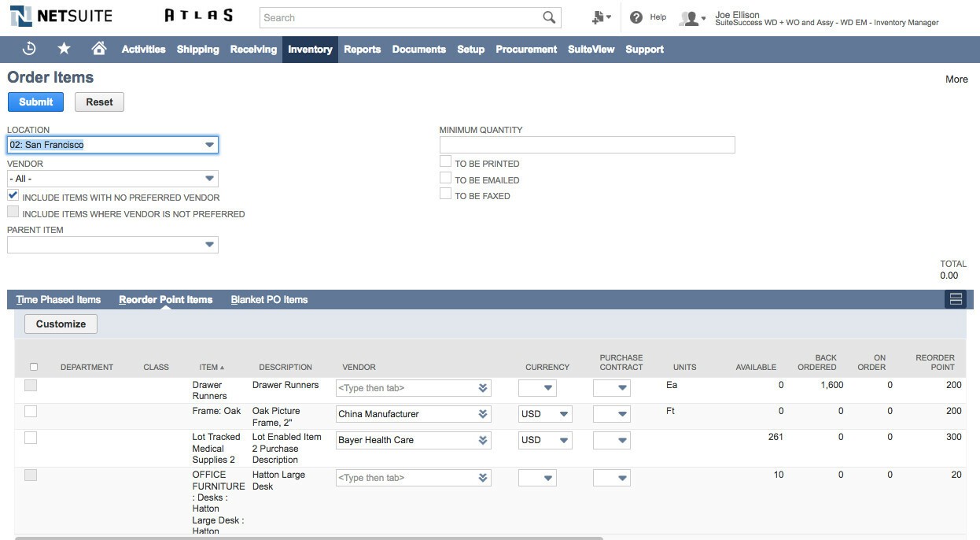Switch to the Time Phased Items tab
Screen dimensions: 980x540
[58, 299]
